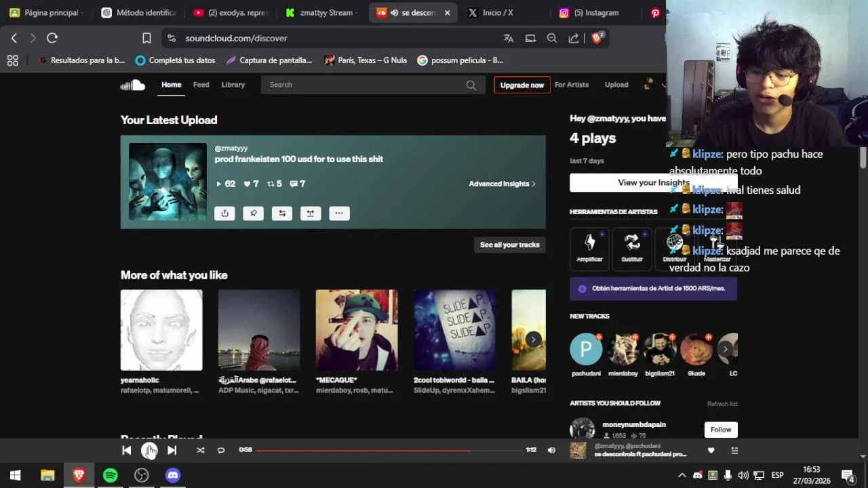Open more options for latest upload

[x=339, y=213]
